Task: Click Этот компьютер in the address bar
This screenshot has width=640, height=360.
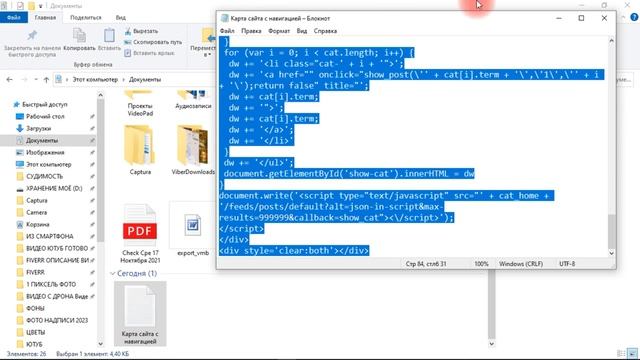Action: coord(95,80)
